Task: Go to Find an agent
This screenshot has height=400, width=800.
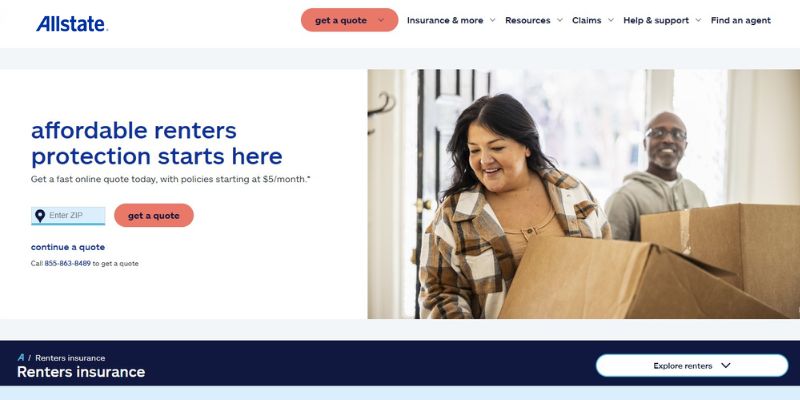Action: tap(740, 20)
